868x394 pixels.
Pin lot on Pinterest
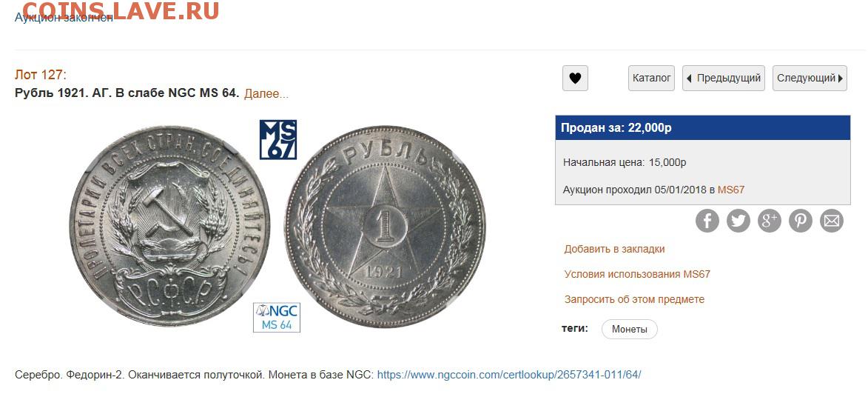(x=801, y=221)
